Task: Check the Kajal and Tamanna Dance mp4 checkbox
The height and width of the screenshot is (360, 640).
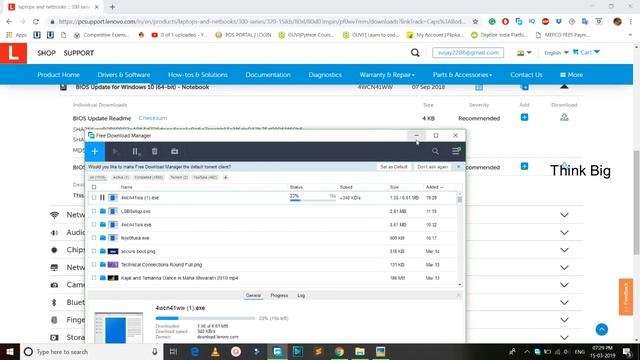Action: click(94, 278)
